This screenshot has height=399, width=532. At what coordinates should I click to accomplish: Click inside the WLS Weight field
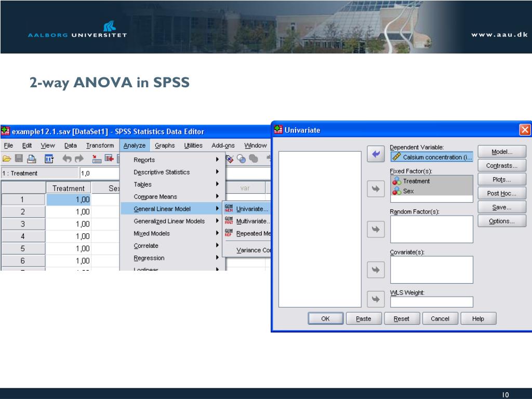(x=432, y=302)
